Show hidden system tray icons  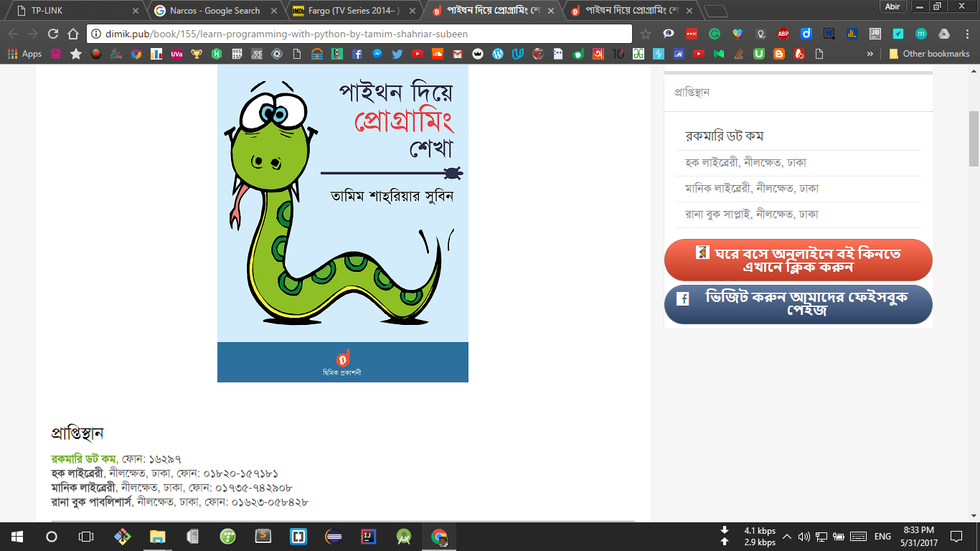[x=787, y=536]
